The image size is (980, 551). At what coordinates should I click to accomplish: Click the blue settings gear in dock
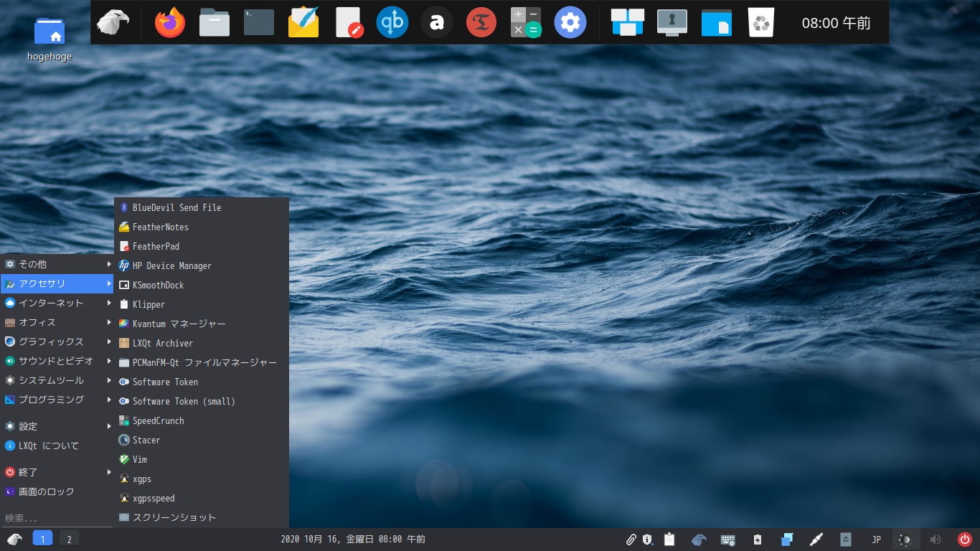(570, 23)
